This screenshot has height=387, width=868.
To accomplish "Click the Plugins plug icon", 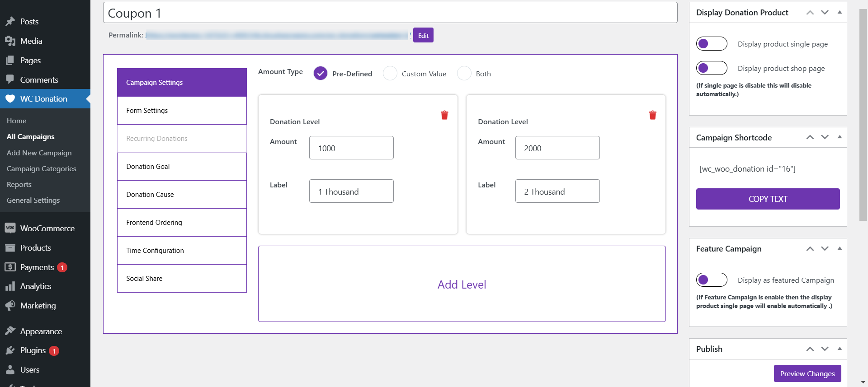I will point(10,350).
